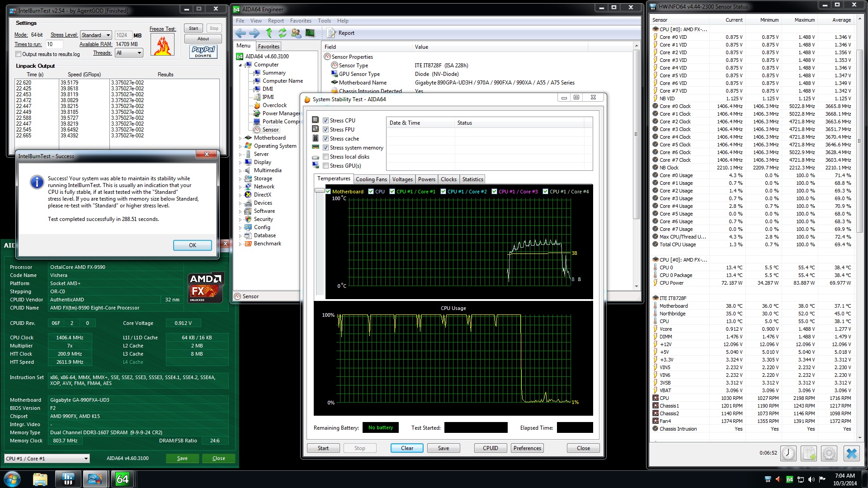Check Output results to results.log
Viewport: 868px width, 488px height.
pyautogui.click(x=19, y=54)
